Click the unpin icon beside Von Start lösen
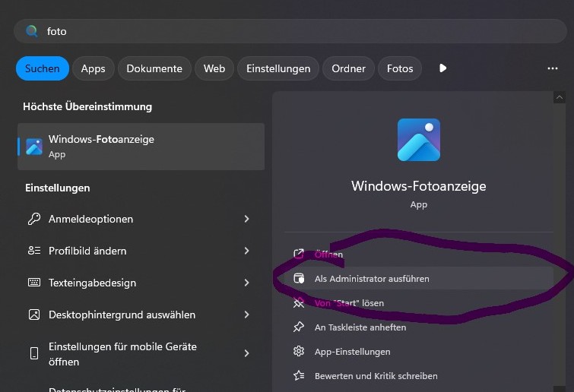The image size is (574, 392). tap(299, 302)
